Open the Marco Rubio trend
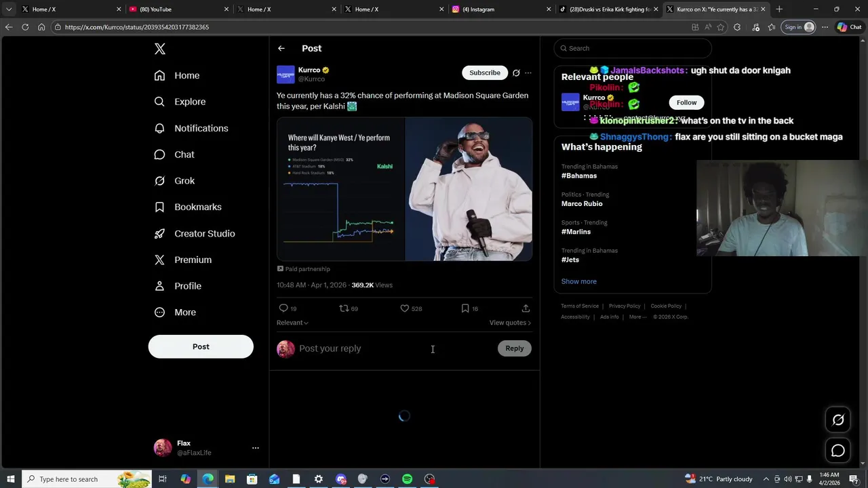This screenshot has height=488, width=868. click(582, 204)
